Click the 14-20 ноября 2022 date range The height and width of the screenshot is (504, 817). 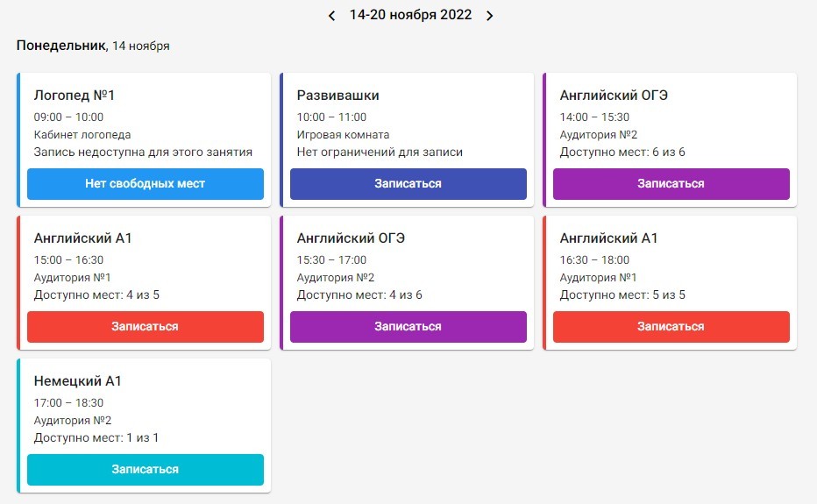coord(410,15)
